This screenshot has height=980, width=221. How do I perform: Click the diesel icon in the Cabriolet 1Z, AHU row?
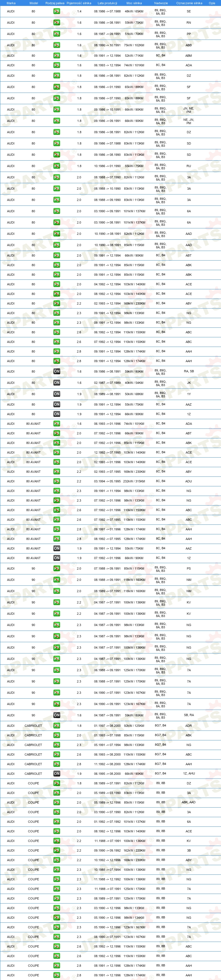[x=57, y=773]
